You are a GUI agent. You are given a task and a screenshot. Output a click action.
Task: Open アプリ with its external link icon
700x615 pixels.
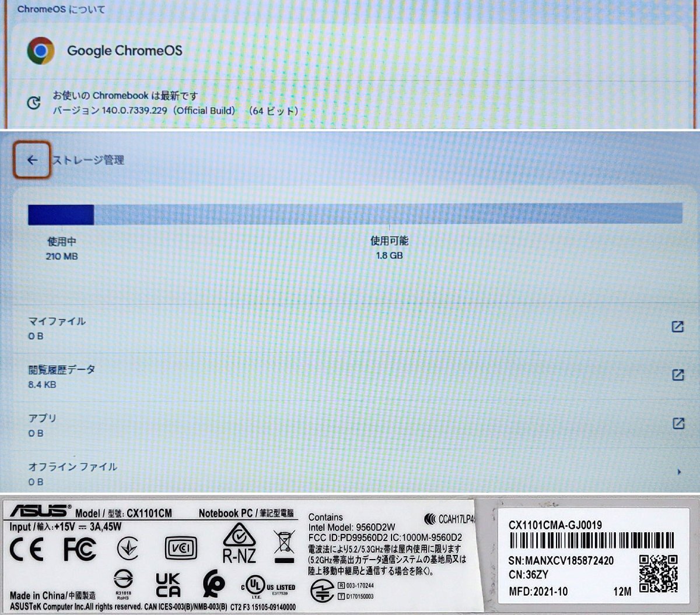(x=678, y=423)
